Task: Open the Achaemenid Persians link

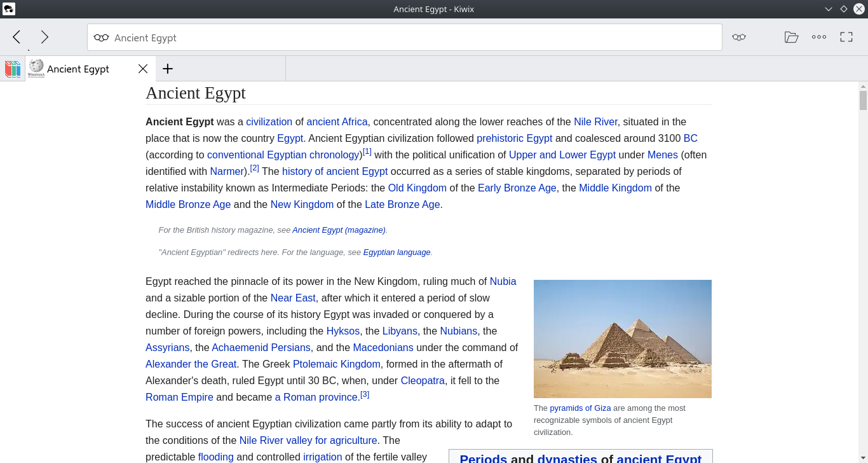Action: click(x=261, y=347)
